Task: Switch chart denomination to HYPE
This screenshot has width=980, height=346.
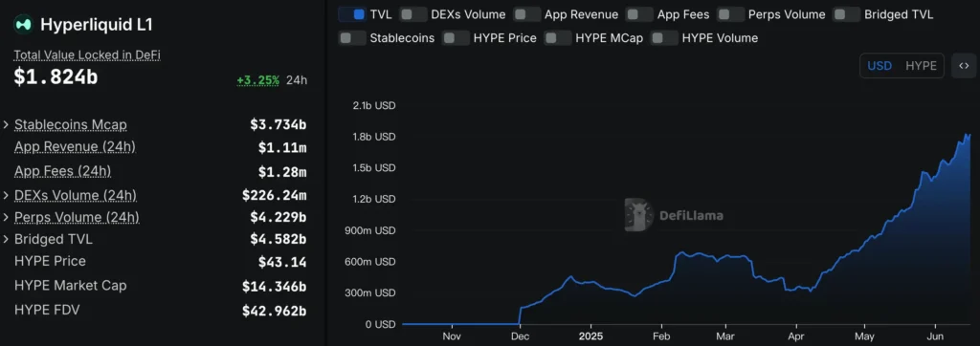Action: pyautogui.click(x=922, y=66)
